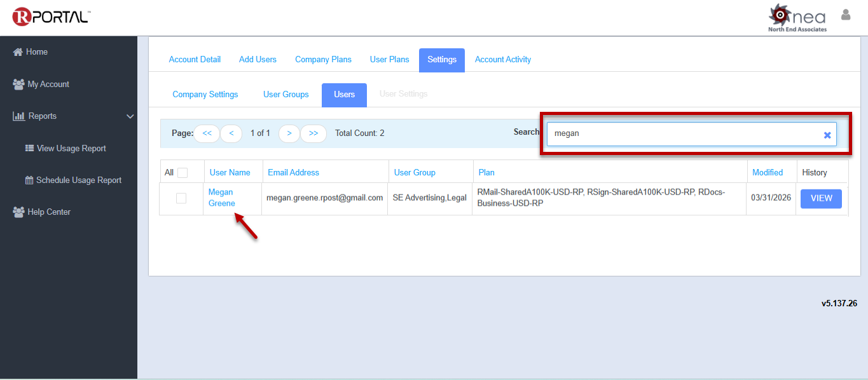The height and width of the screenshot is (380, 868).
Task: Go to next page button
Action: 289,133
